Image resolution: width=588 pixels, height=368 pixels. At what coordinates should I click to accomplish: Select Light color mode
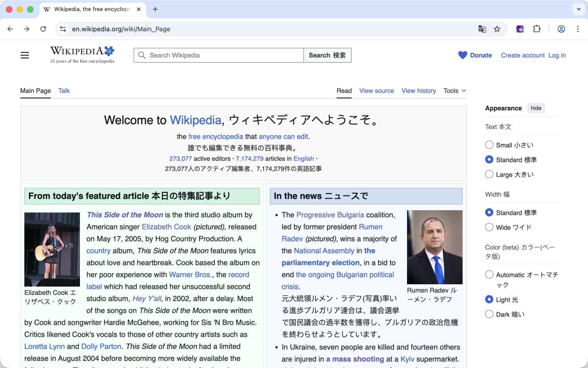click(x=489, y=299)
